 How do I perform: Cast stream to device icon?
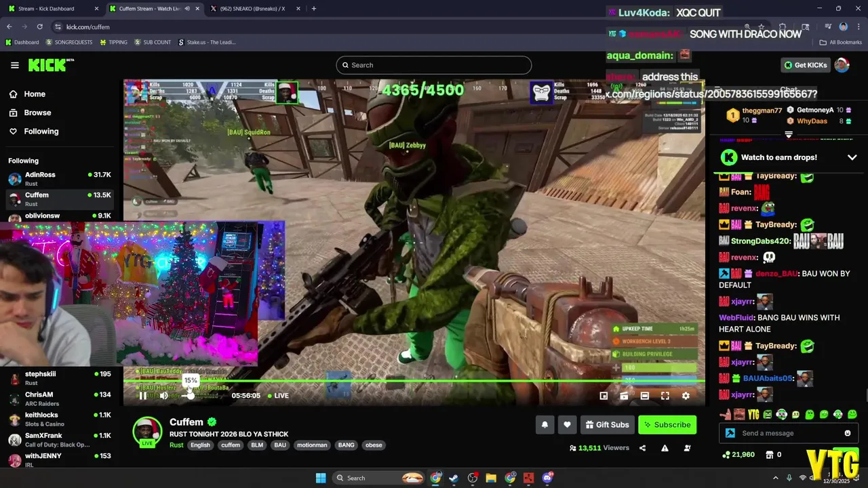(x=624, y=396)
